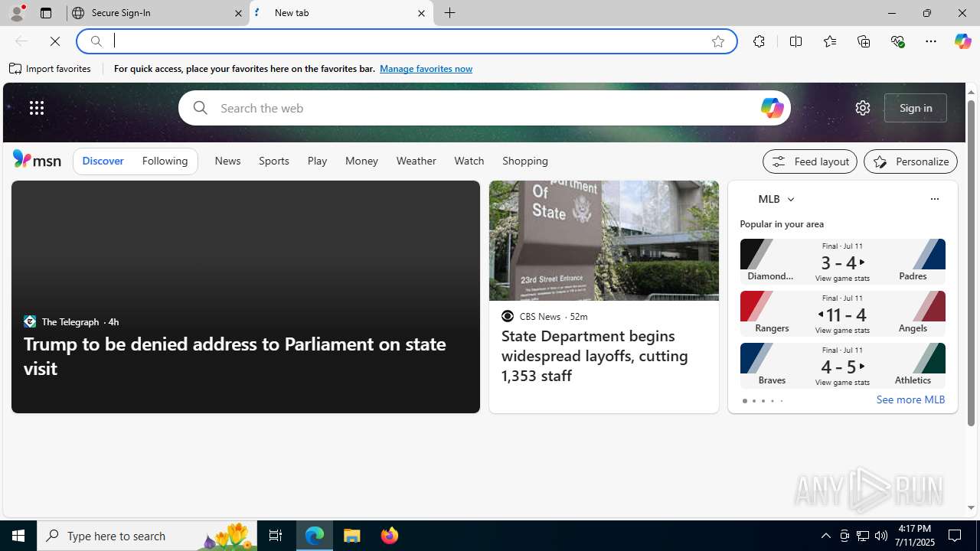This screenshot has height=551, width=980.
Task: Open Trump Parliament address headline
Action: coord(235,356)
